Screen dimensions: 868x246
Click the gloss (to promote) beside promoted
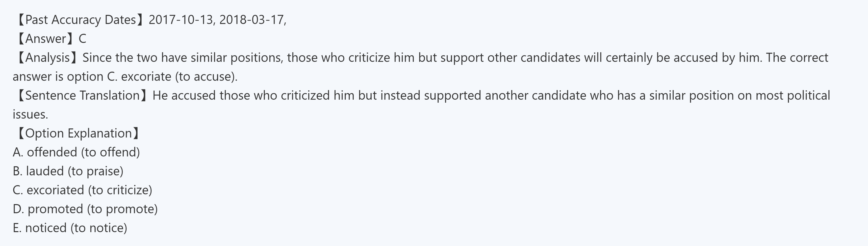click(x=122, y=209)
